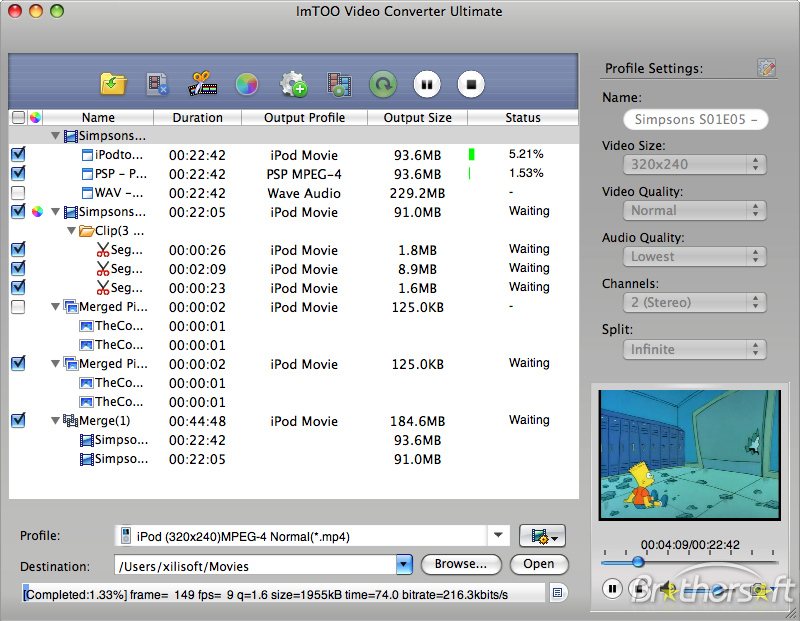Sort by the Output Size column header
The image size is (800, 621).
tap(417, 117)
